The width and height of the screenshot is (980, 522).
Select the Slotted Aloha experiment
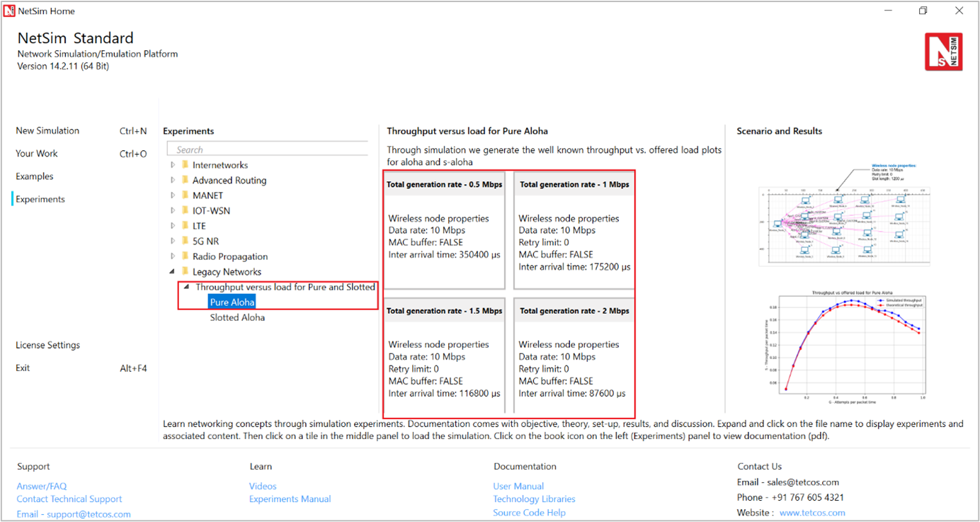(237, 317)
